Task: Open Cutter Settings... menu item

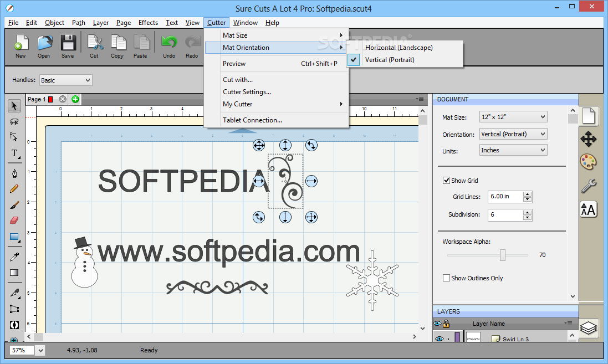Action: coord(276,92)
